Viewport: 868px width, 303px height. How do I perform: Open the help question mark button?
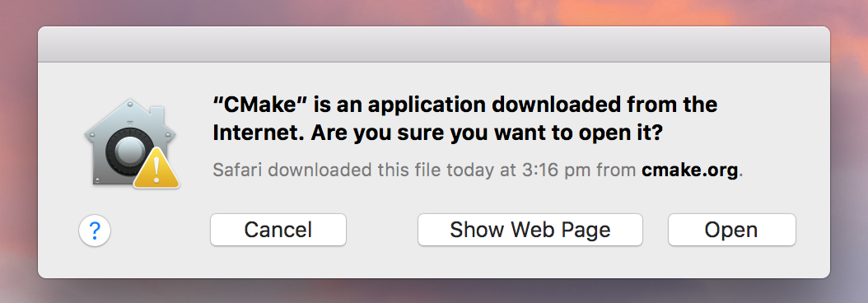point(95,231)
